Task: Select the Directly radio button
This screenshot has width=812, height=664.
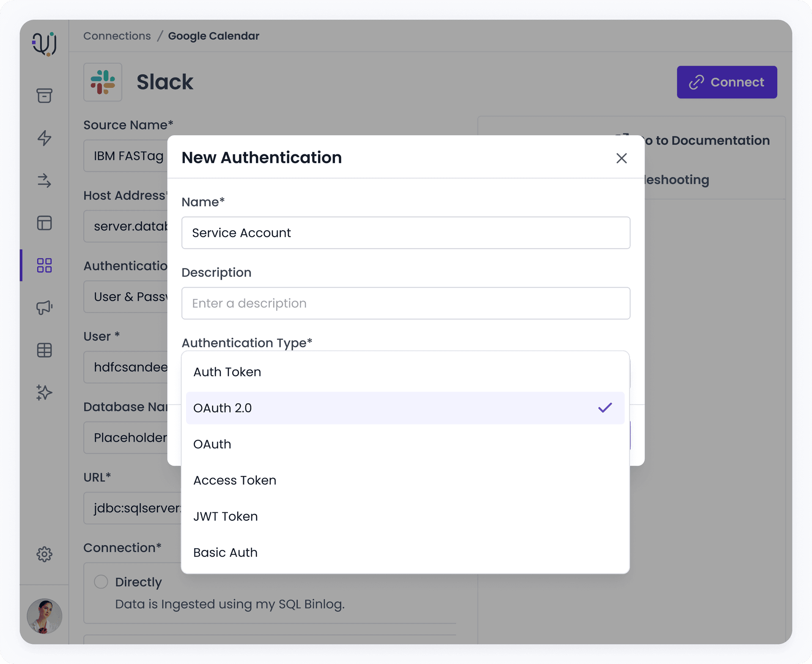Action: 101,582
